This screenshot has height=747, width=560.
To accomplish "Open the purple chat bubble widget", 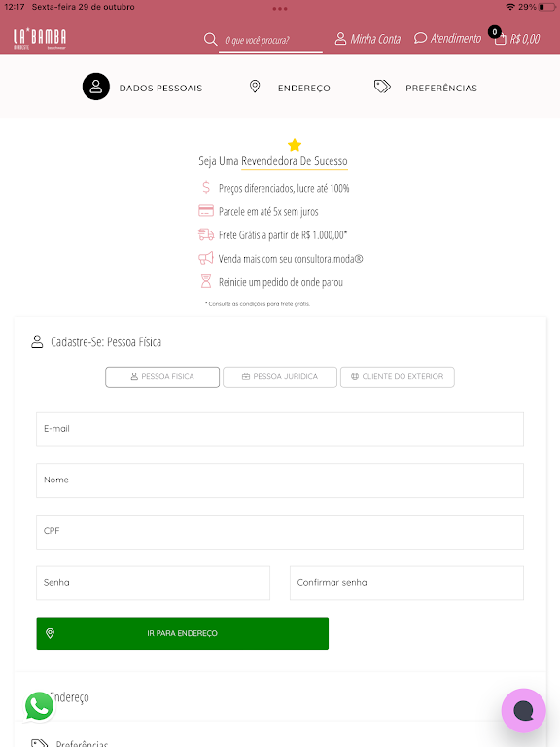I will point(523,710).
